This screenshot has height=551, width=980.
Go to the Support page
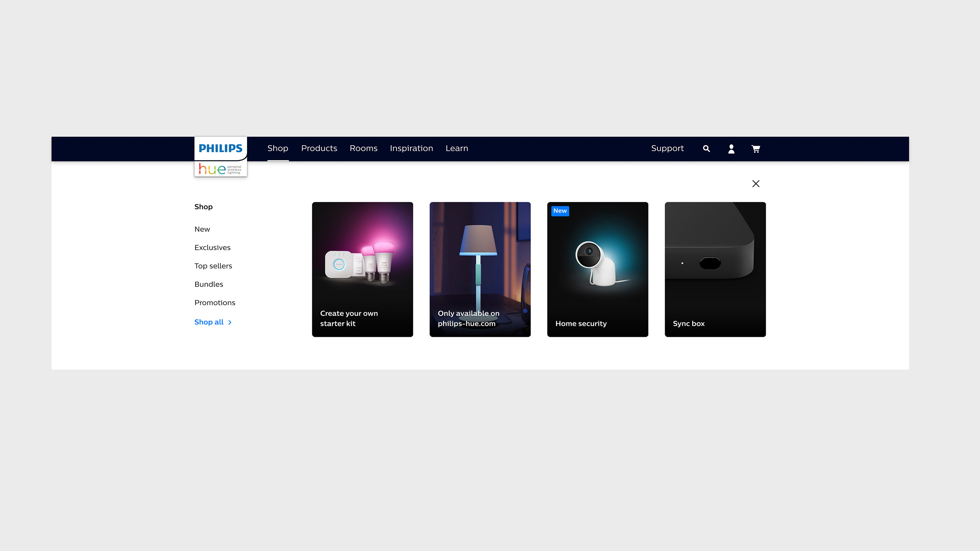[667, 148]
